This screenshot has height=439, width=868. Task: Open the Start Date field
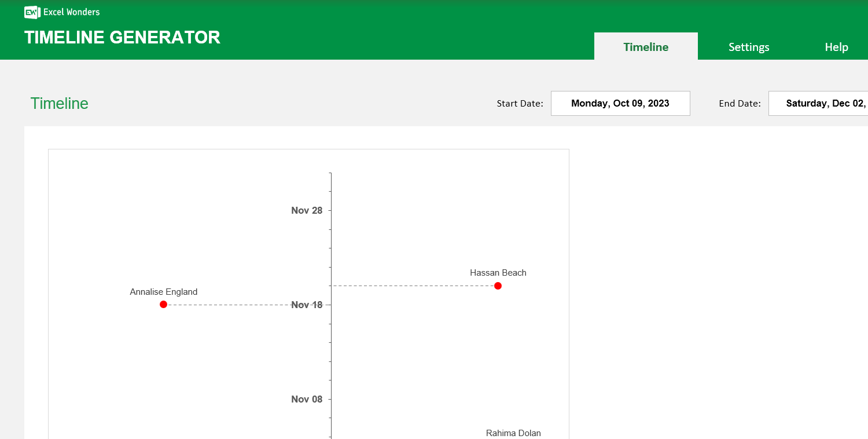pyautogui.click(x=620, y=103)
